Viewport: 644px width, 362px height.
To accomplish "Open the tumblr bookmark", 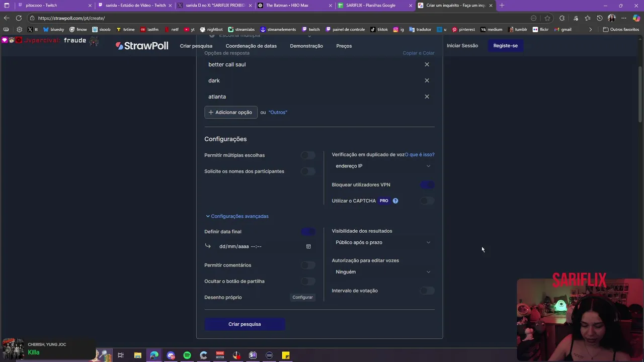I will pyautogui.click(x=518, y=30).
